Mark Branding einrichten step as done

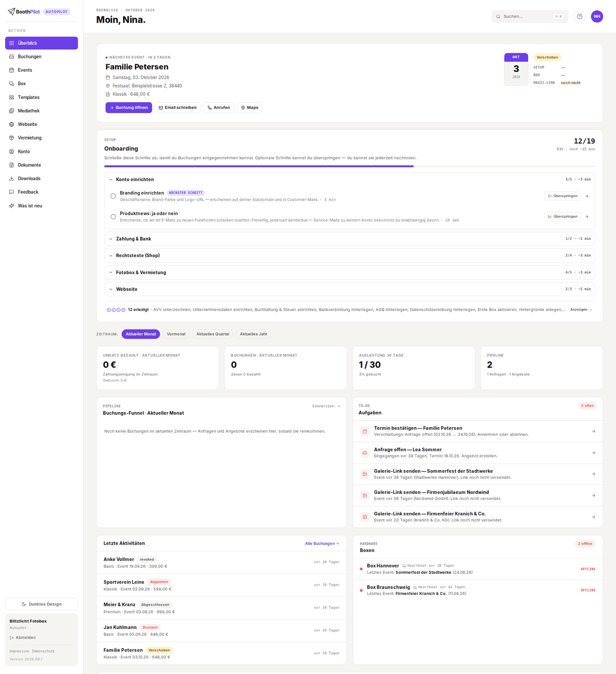click(113, 196)
